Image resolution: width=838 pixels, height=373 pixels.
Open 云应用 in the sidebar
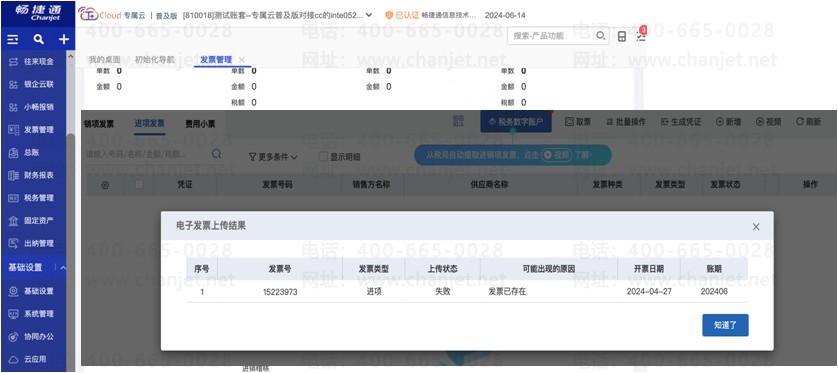[34, 360]
